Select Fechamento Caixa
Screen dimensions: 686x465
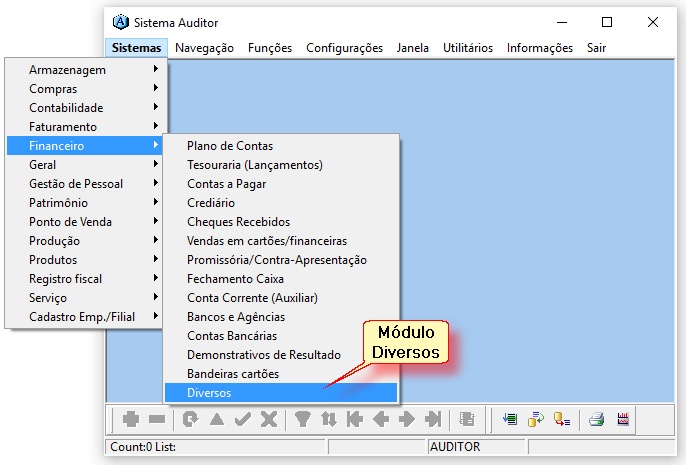point(281,279)
